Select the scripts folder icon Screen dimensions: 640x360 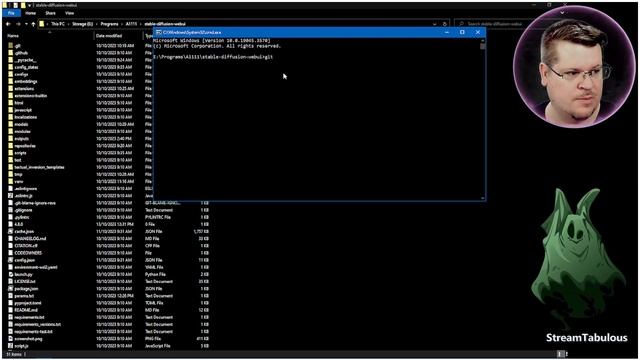(11, 153)
